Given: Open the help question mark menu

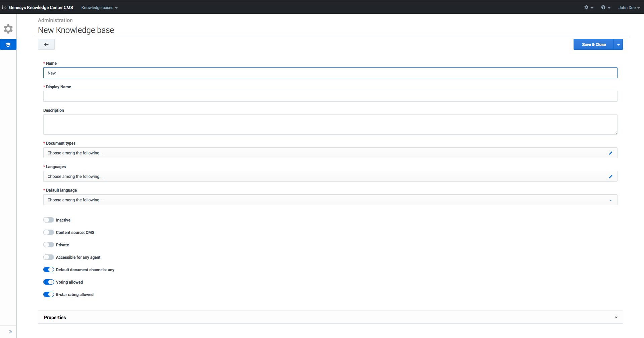Looking at the screenshot, I should coord(605,7).
